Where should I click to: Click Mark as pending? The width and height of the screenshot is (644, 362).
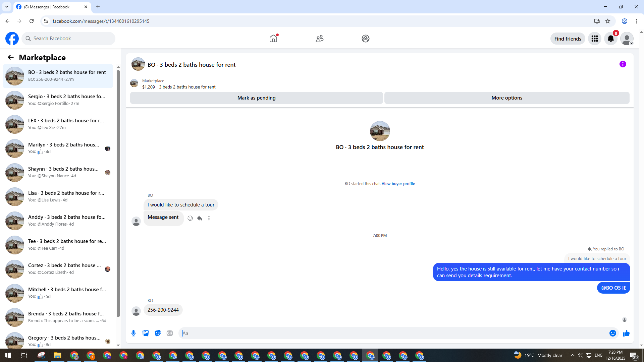(x=257, y=98)
